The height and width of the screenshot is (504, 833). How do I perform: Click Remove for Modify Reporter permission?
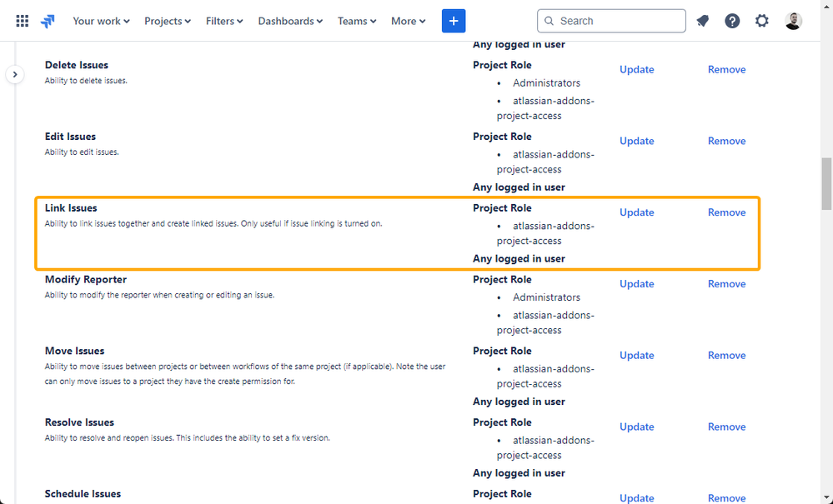(x=726, y=284)
